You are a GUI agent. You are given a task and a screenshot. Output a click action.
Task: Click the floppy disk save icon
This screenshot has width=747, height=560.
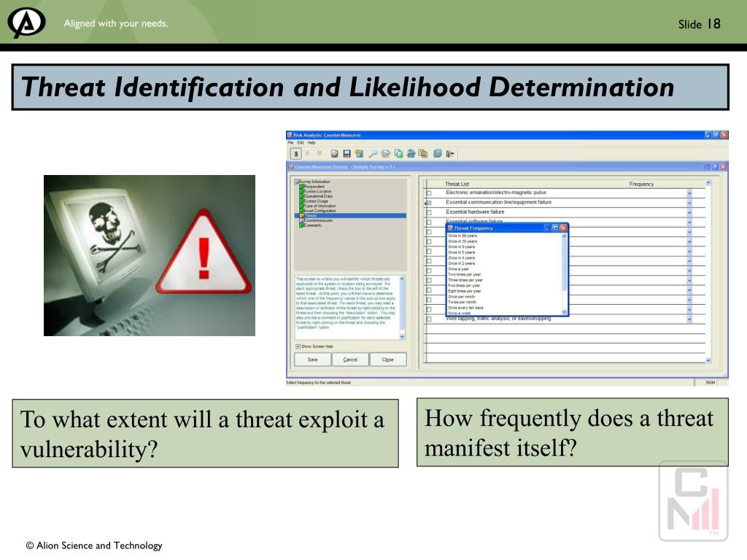pyautogui.click(x=347, y=153)
